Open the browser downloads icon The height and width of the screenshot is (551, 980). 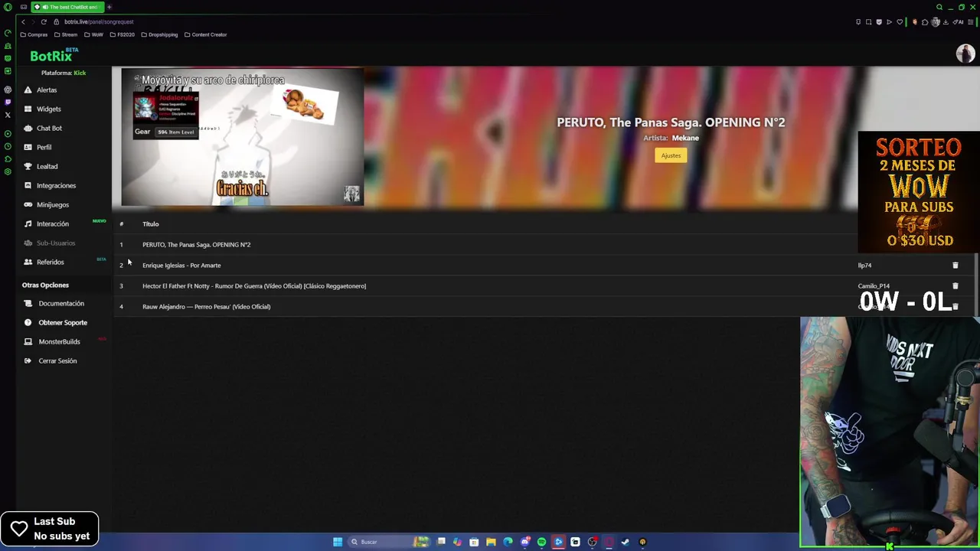(946, 21)
